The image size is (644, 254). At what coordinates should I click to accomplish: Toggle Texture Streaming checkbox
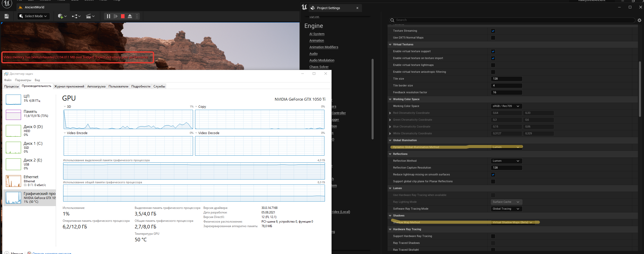point(493,31)
